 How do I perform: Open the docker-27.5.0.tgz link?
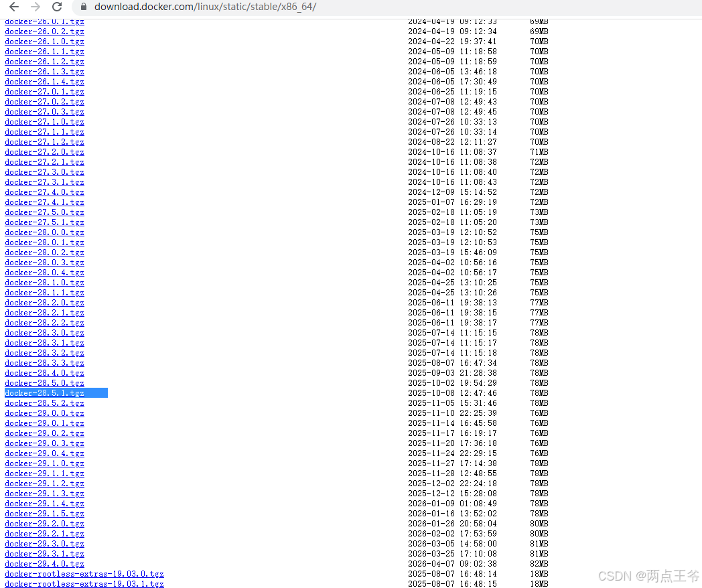[44, 212]
